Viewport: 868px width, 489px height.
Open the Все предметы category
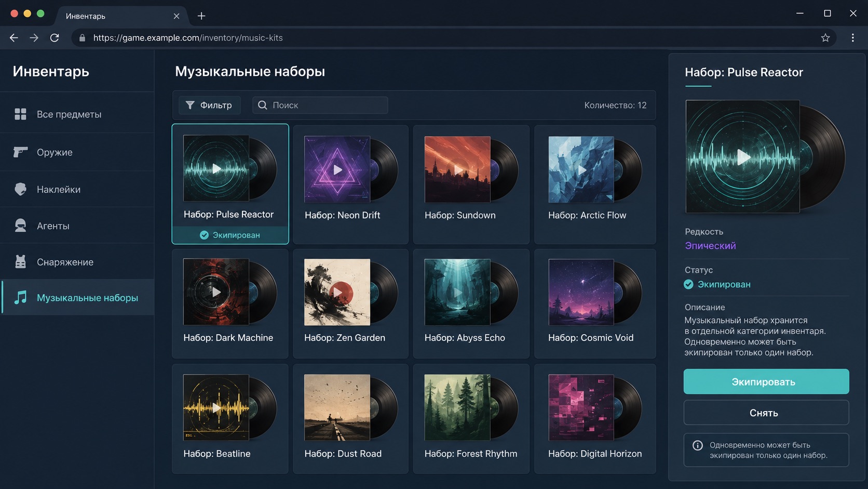(77, 114)
